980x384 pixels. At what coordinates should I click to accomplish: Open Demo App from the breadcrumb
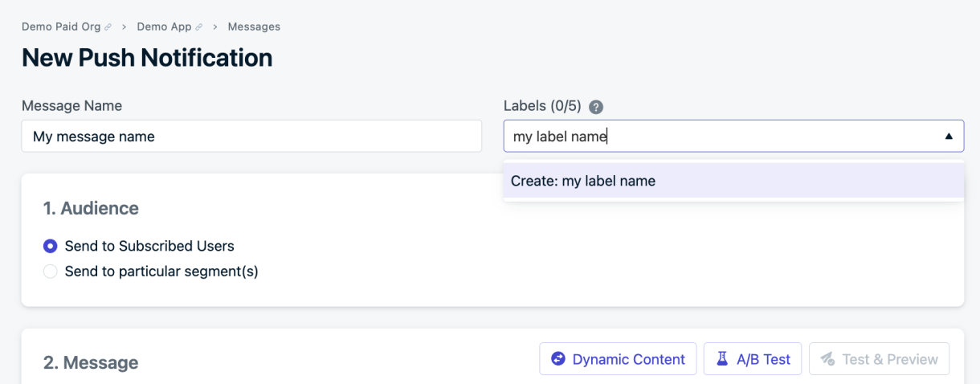pyautogui.click(x=164, y=27)
